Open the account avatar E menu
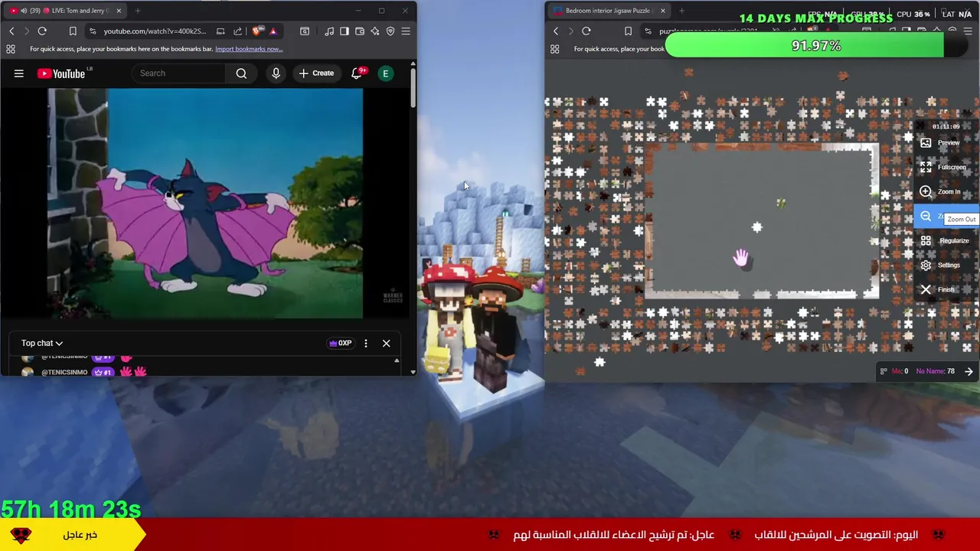Image resolution: width=980 pixels, height=551 pixels. coord(386,73)
